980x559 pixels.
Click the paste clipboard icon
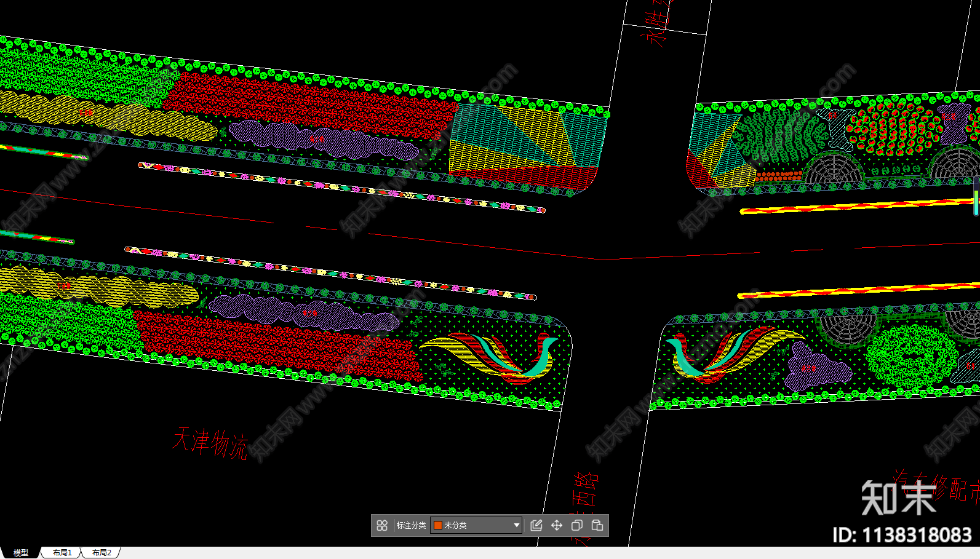(x=597, y=525)
